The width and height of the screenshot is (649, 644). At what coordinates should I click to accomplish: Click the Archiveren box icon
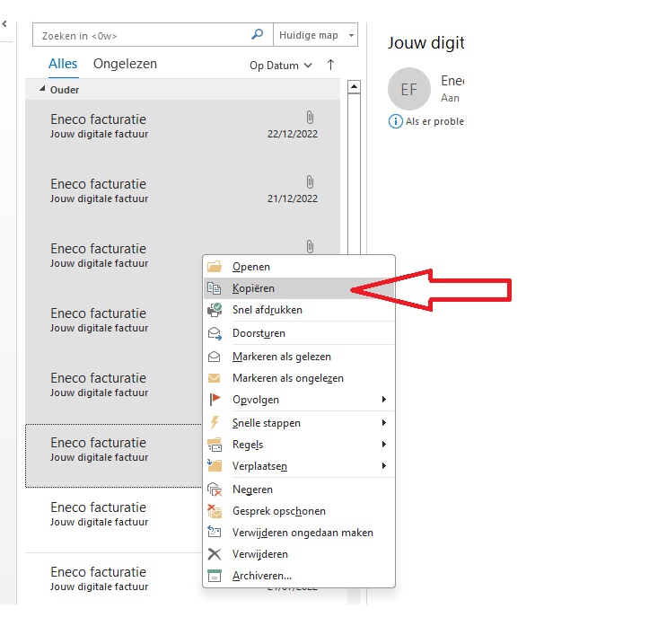pyautogui.click(x=215, y=576)
